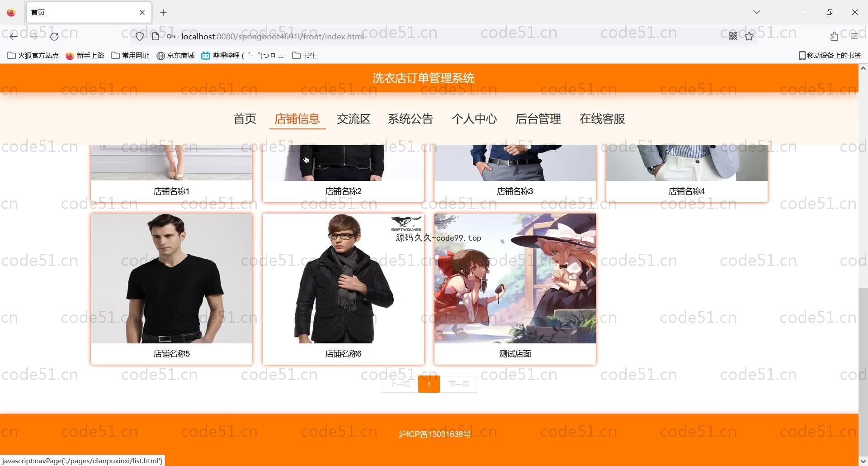Image resolution: width=868 pixels, height=466 pixels.
Task: Open 系统公告 navigation item
Action: [x=410, y=119]
